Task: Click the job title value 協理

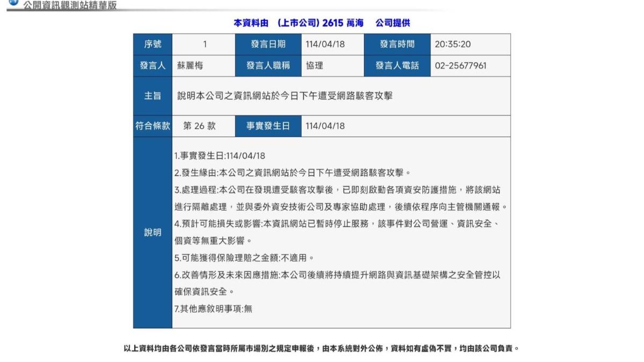Action: pyautogui.click(x=314, y=66)
